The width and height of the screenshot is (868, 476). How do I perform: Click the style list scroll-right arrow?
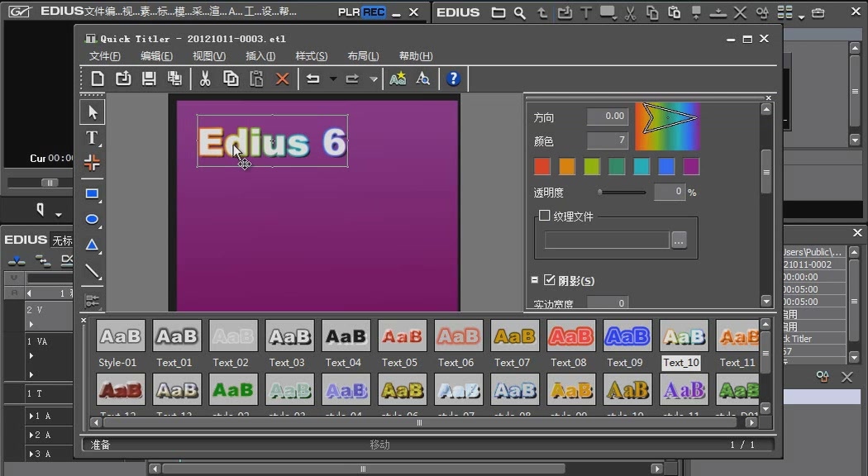tap(751, 423)
